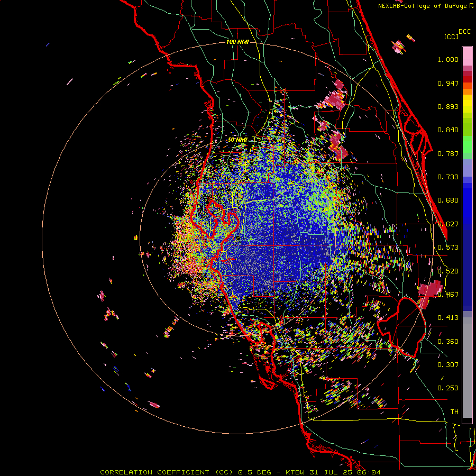
Task: Click the "DCC" label above the color scale
Action: point(464,32)
